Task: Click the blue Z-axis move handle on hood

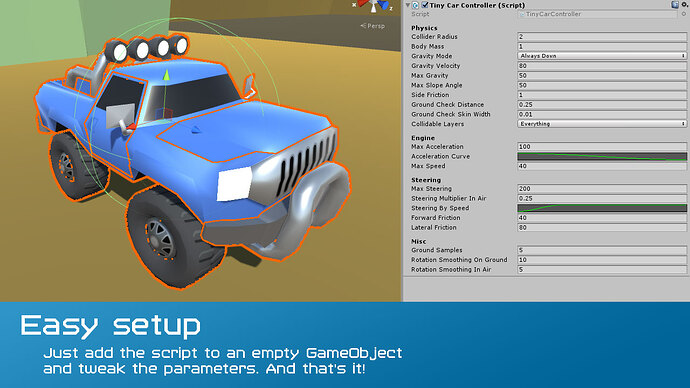Action: click(x=196, y=129)
